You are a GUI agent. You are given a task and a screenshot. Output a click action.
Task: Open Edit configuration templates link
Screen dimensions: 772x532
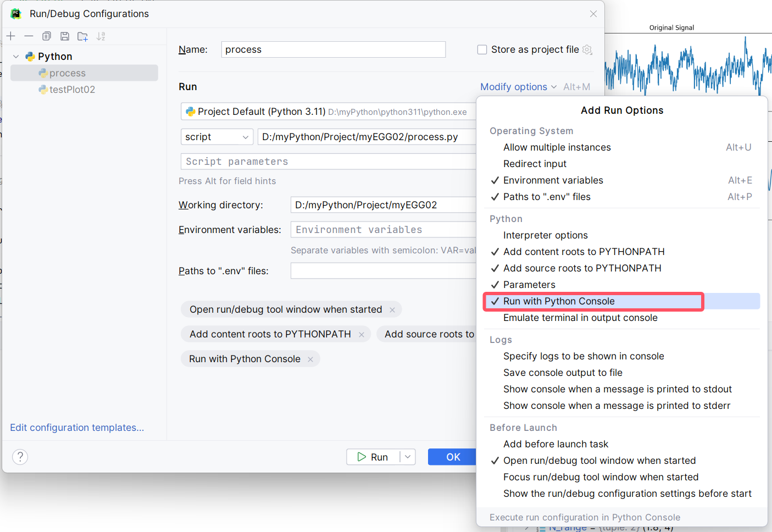(77, 428)
